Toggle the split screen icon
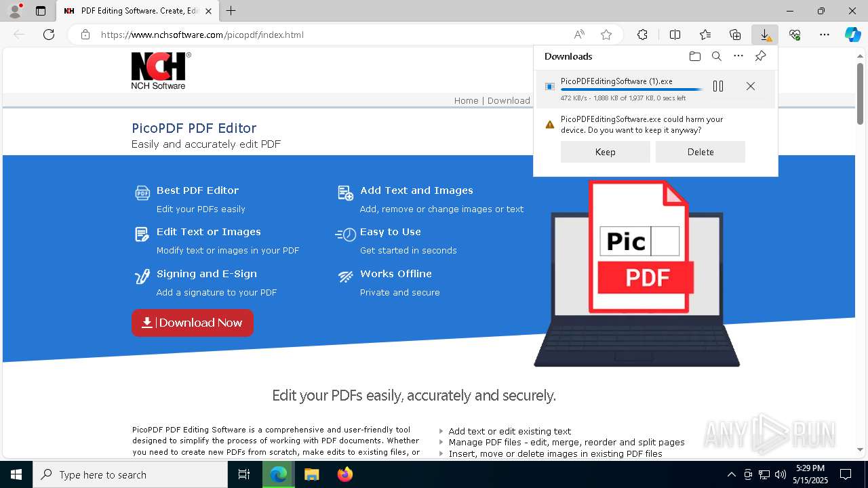 click(675, 35)
